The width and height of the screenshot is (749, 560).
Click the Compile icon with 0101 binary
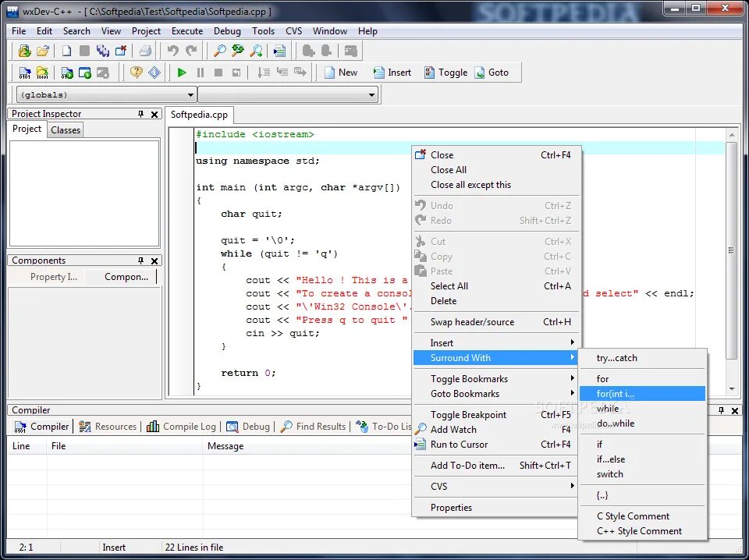click(x=25, y=73)
